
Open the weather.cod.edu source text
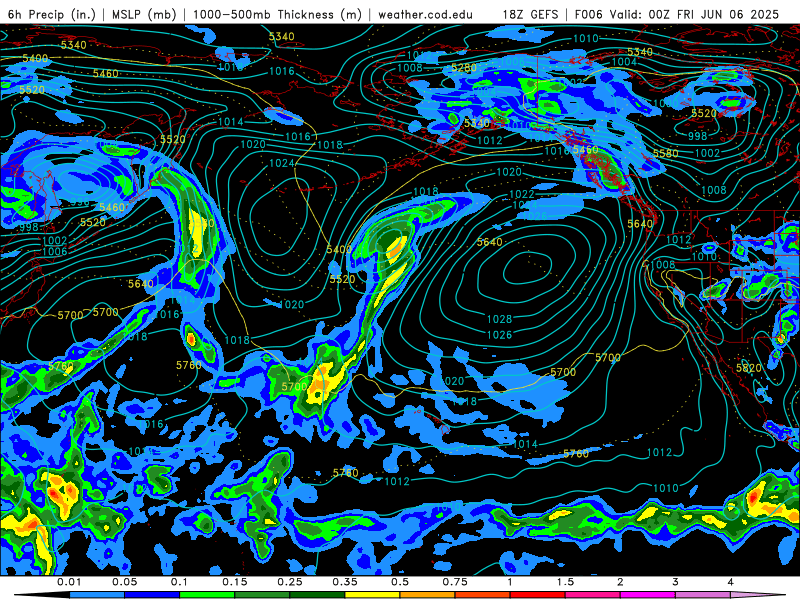click(x=426, y=14)
